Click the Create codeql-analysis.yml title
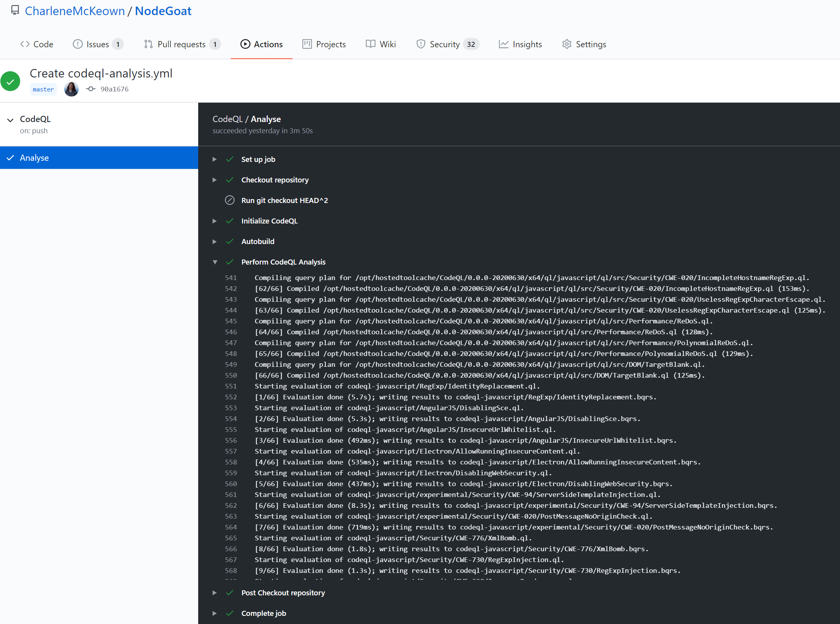 tap(101, 73)
